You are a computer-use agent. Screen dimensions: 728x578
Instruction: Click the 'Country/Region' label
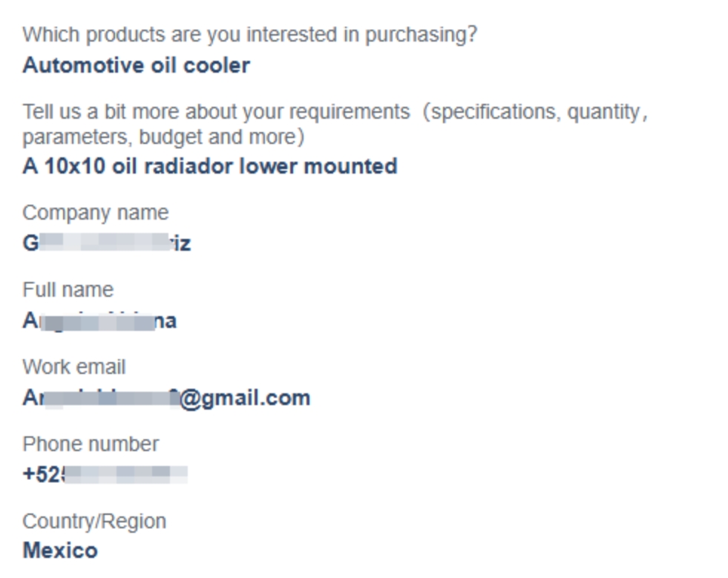[94, 522]
